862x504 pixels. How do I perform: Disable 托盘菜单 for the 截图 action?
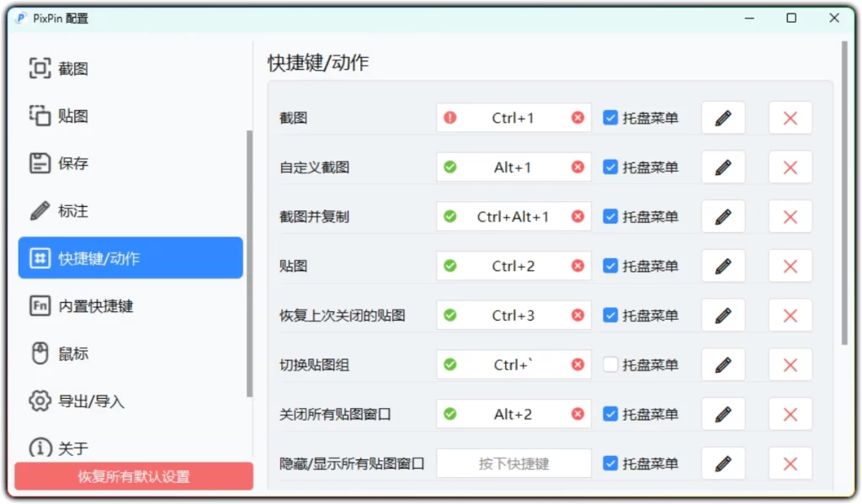(609, 118)
